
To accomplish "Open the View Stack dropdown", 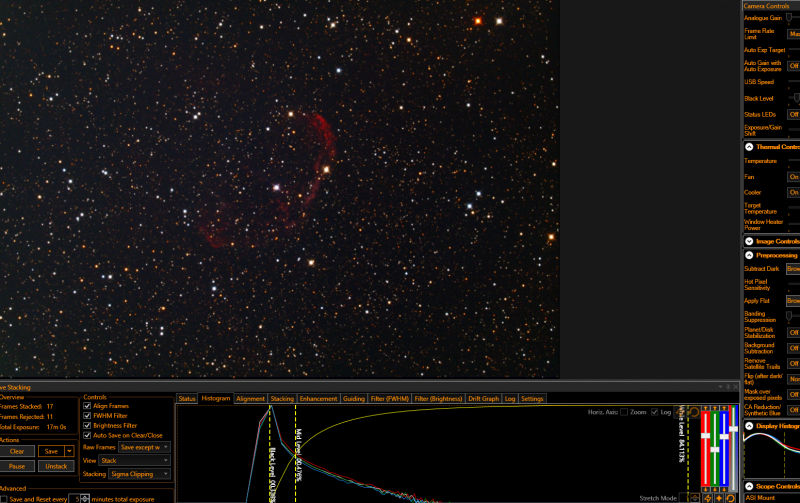I will (x=134, y=460).
